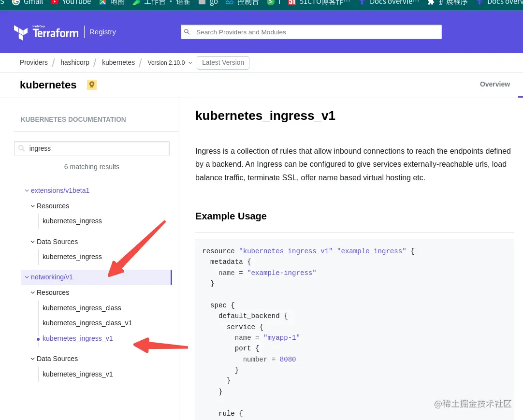Viewport: 523px width, 420px height.
Task: Click the "example-ingress" string in code
Action: 281,273
